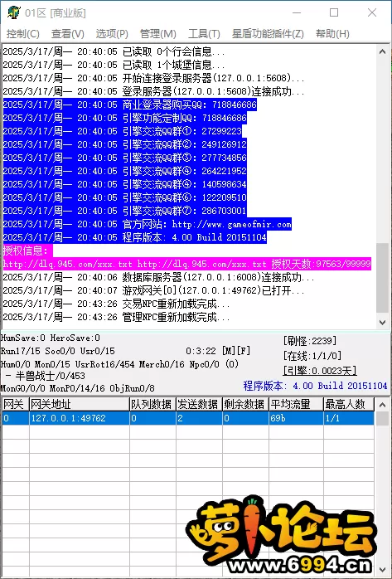Screen dimensions: 392x579
Task: Click the log line 已读取 0个行会信息
Action: point(114,51)
